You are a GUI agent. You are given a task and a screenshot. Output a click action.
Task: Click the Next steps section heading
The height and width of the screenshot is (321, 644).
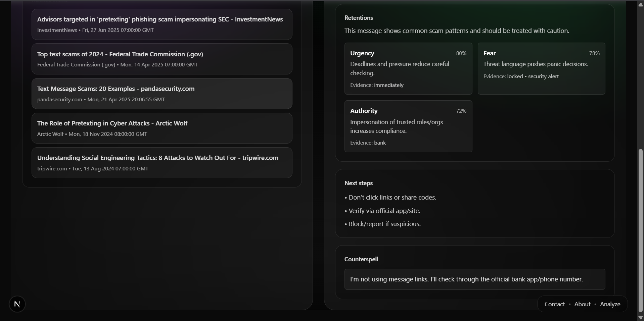(358, 183)
